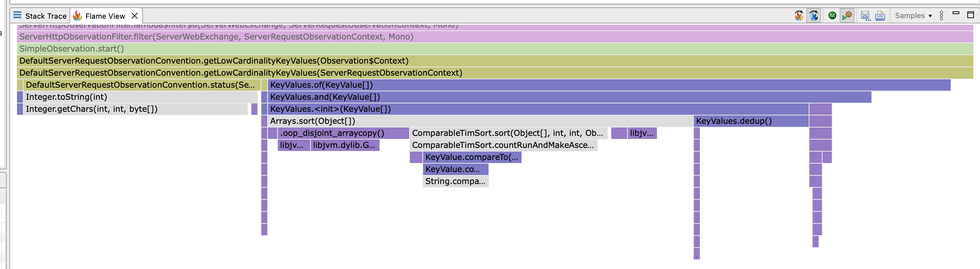Screen dimensions: 980x269
Task: Select KeyValues.<init>(KeyValue[]) frame
Action: click(x=538, y=109)
